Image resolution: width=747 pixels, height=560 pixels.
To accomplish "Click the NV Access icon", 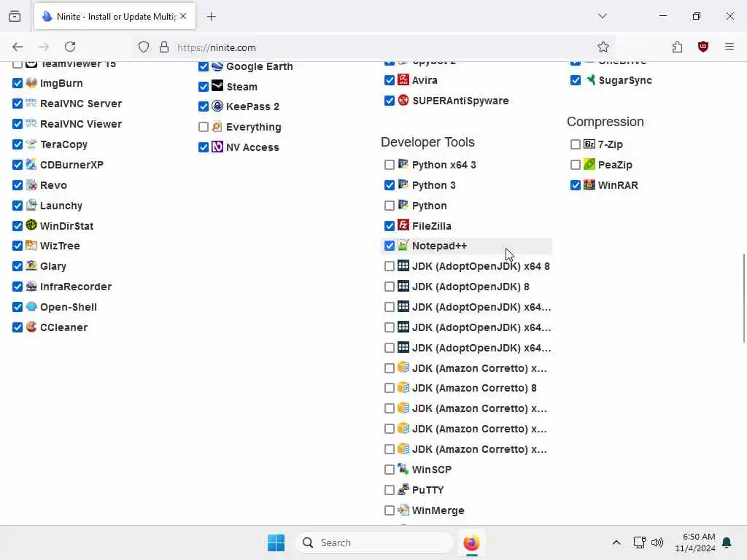I will pyautogui.click(x=217, y=147).
